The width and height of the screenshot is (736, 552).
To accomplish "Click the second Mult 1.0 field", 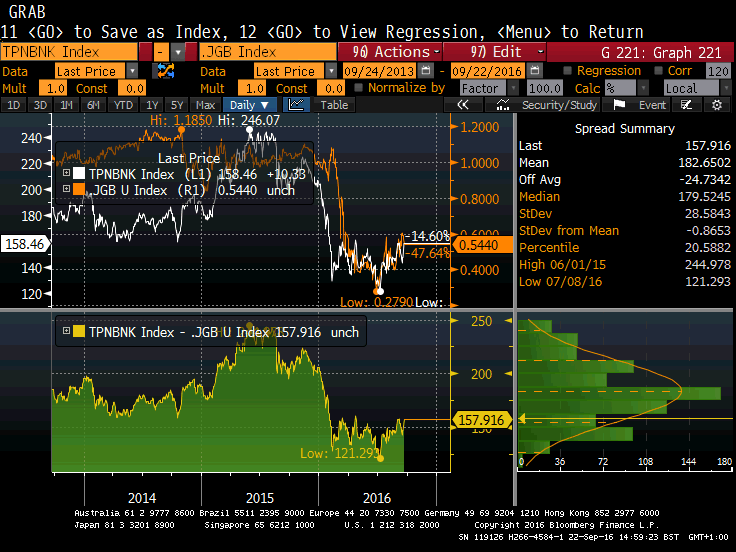I will tap(252, 88).
